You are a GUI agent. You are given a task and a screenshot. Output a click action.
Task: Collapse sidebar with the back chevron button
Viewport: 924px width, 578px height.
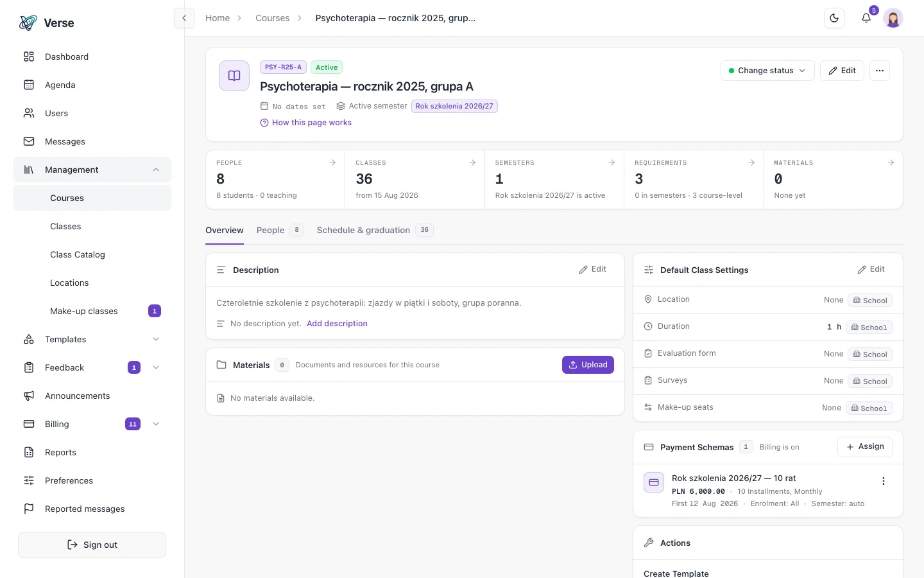click(184, 18)
